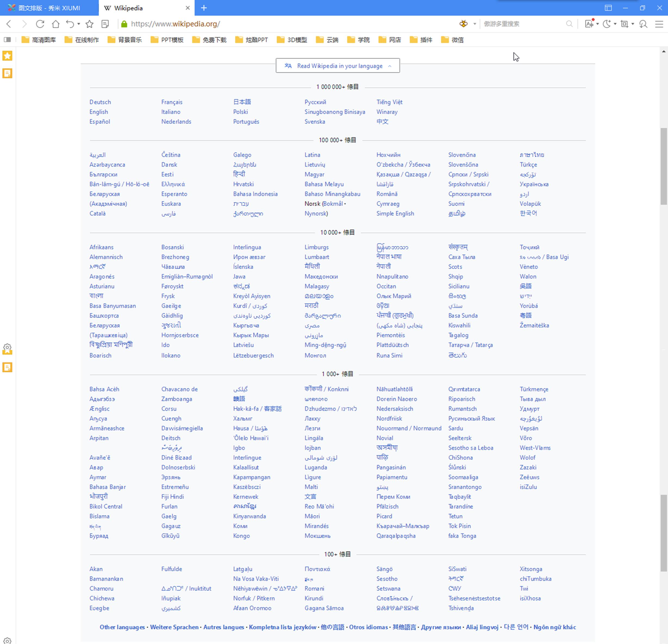668x644 pixels.
Task: Click the Other languages link
Action: click(x=122, y=627)
